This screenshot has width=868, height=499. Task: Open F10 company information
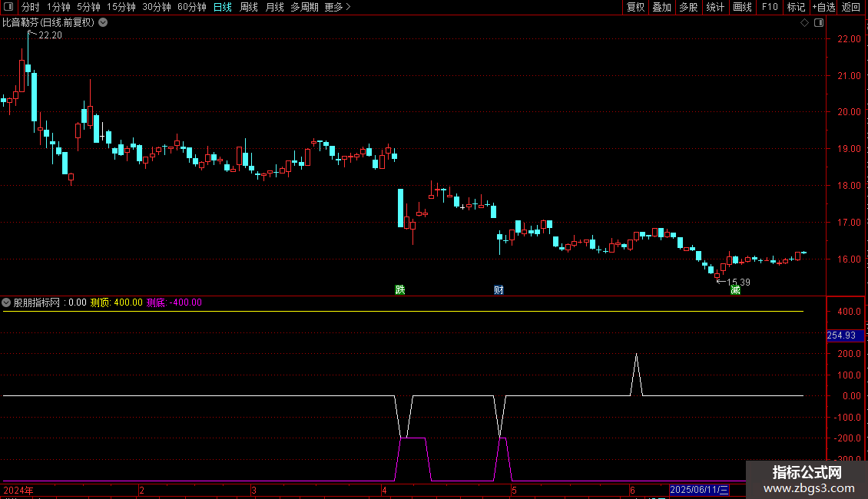[770, 8]
